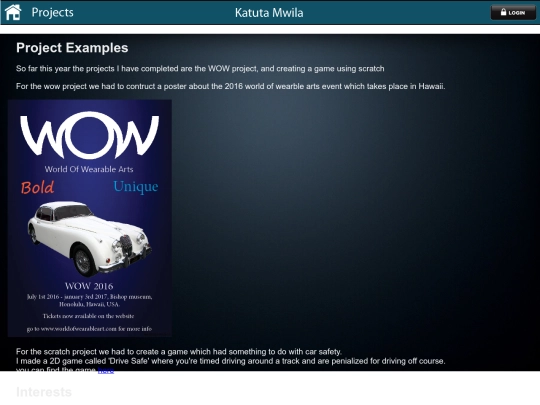Image resolution: width=540 pixels, height=405 pixels.
Task: Click the Login button
Action: coord(513,13)
